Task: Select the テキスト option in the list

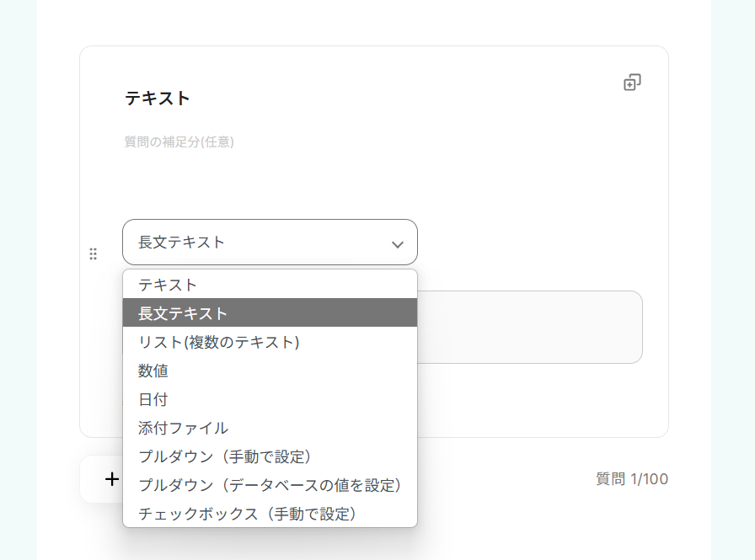Action: point(270,285)
